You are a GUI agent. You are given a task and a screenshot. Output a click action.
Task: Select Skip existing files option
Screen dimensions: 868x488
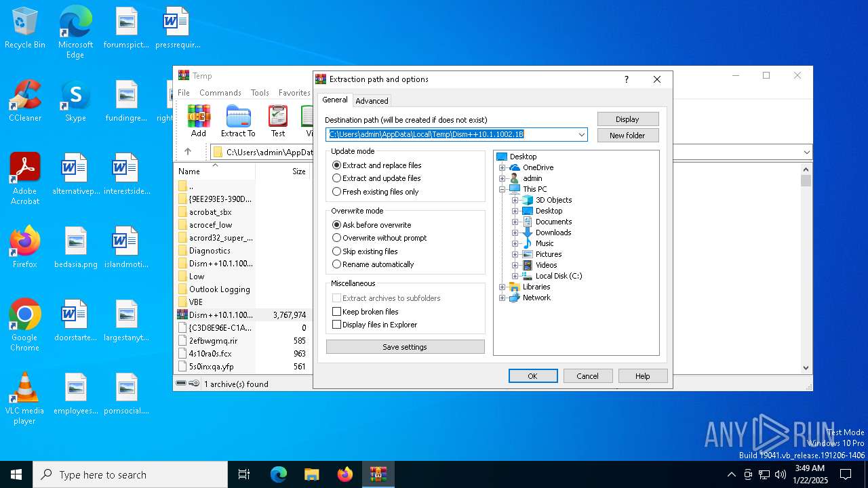tap(365, 251)
